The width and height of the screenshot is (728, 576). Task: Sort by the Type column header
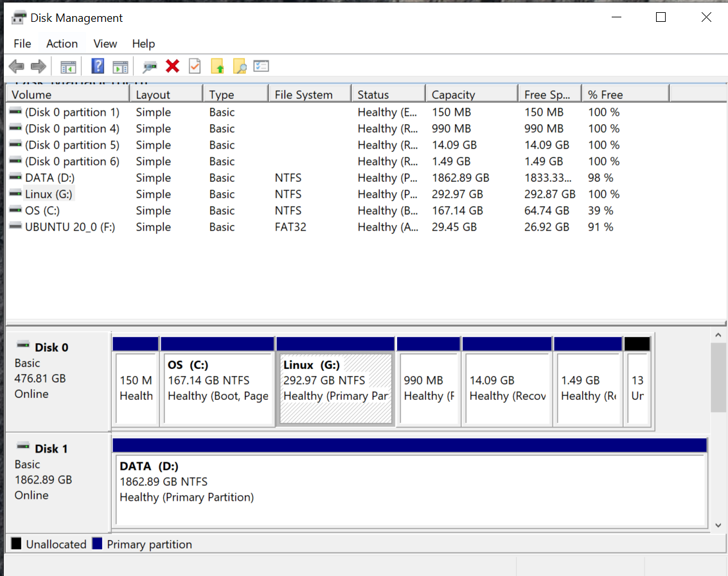(x=236, y=94)
